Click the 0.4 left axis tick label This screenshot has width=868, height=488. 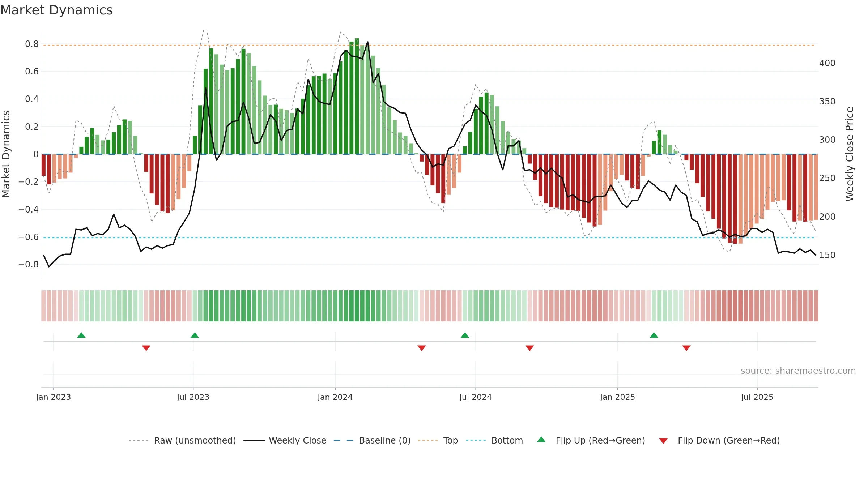point(32,99)
